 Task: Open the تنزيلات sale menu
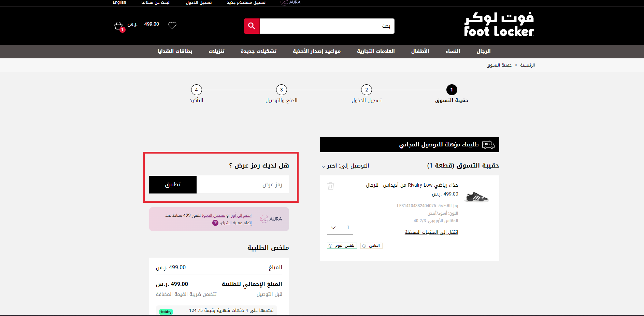[x=217, y=51]
